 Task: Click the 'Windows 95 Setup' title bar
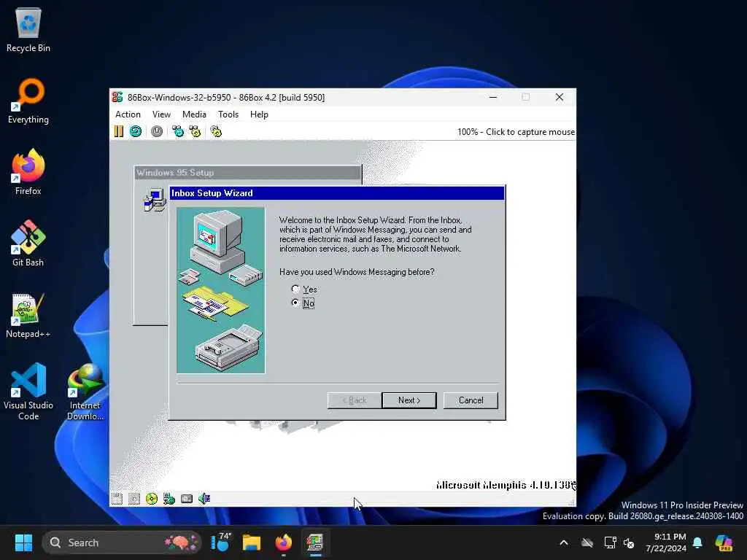248,172
